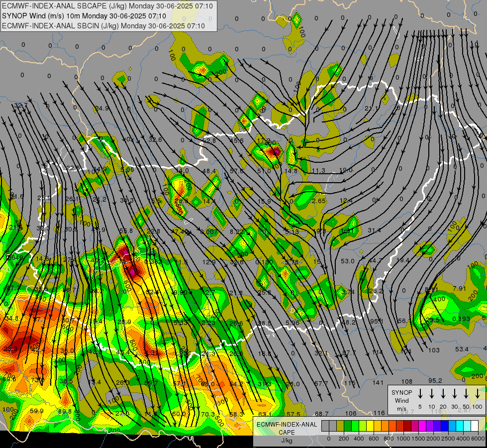The height and width of the screenshot is (448, 487).
Task: Pick the bright magenta swatch right of 1500
Action: [422, 426]
